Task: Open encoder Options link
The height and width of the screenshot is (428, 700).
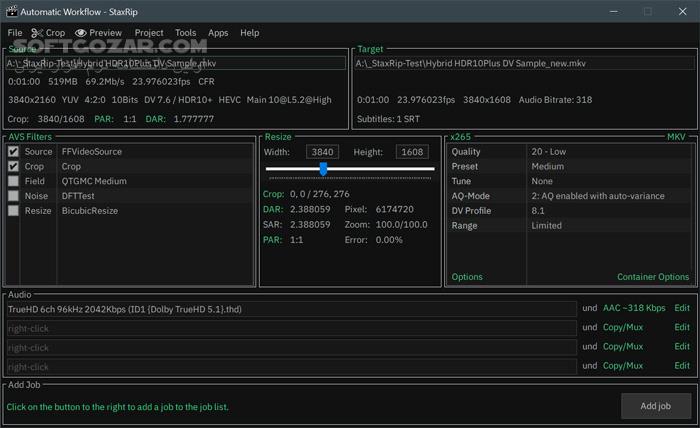Action: 467,277
